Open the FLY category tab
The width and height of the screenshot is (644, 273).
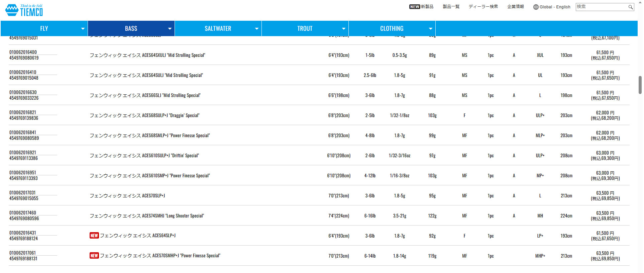pyautogui.click(x=44, y=28)
